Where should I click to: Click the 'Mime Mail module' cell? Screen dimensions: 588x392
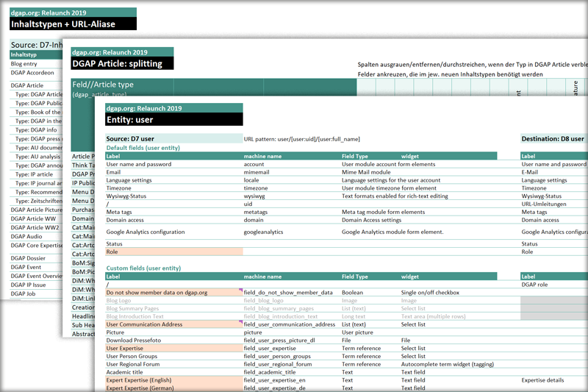point(366,172)
